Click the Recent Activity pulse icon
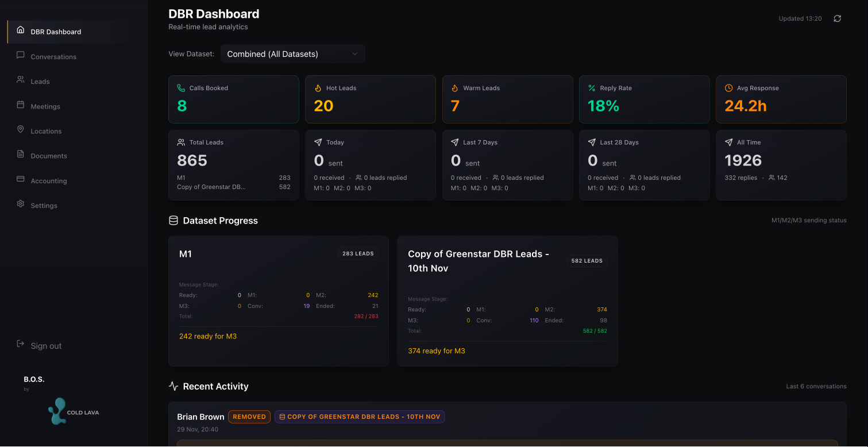Screen dimensions: 868x447 173,386
